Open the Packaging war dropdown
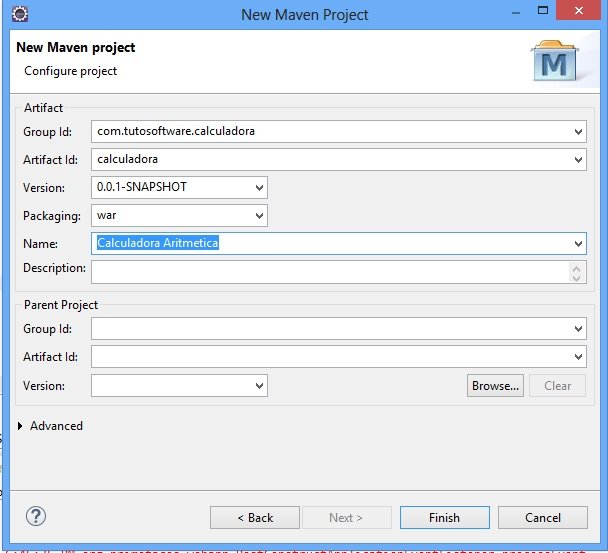This screenshot has height=553, width=608. (x=259, y=216)
